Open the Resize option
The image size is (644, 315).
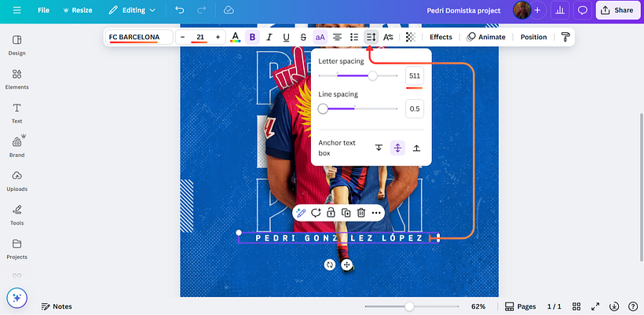click(x=78, y=10)
